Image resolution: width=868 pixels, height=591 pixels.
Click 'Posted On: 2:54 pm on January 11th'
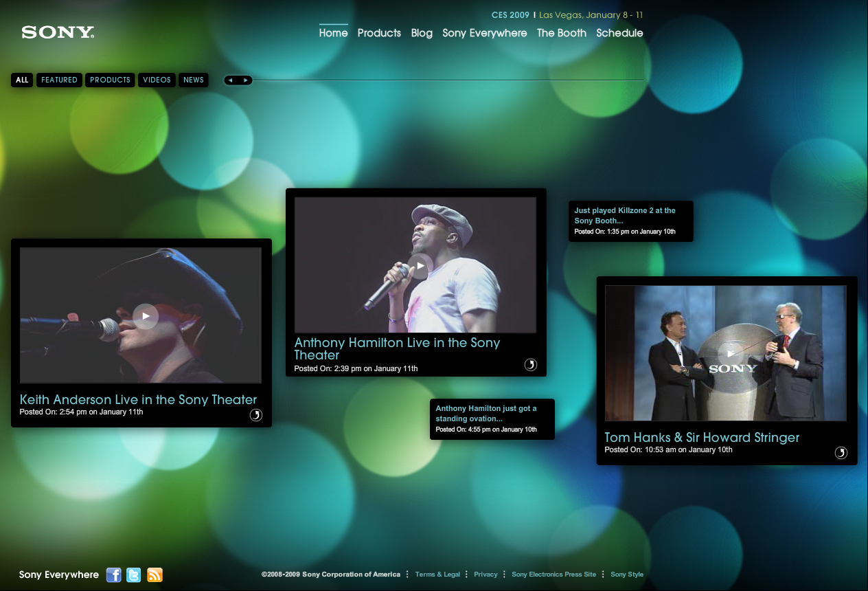(82, 412)
